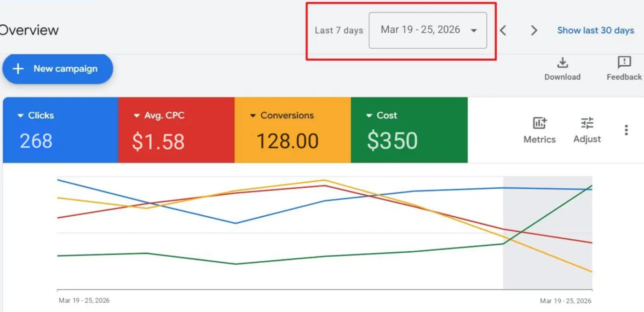Open the Feedback dialog
The height and width of the screenshot is (312, 644).
(x=624, y=69)
